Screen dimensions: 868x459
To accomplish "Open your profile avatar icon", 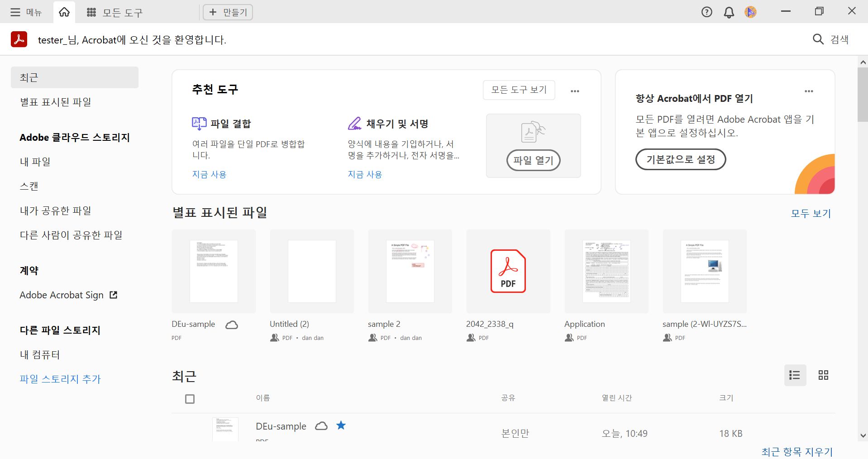I will click(x=750, y=12).
